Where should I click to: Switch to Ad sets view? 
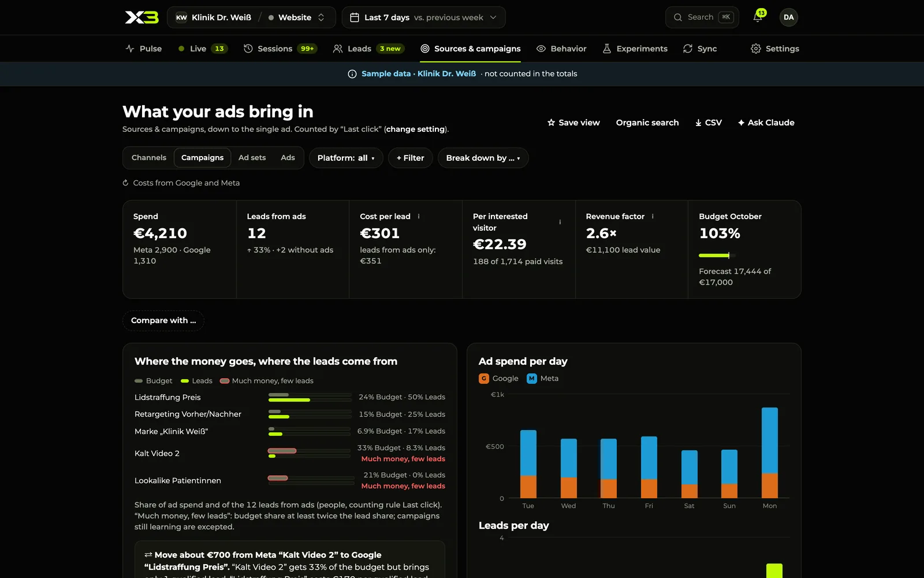pos(252,158)
